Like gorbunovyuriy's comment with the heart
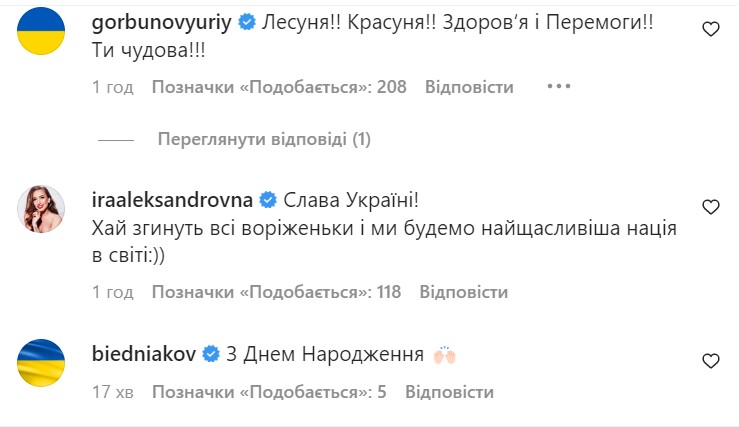This screenshot has height=427, width=739. [x=711, y=30]
